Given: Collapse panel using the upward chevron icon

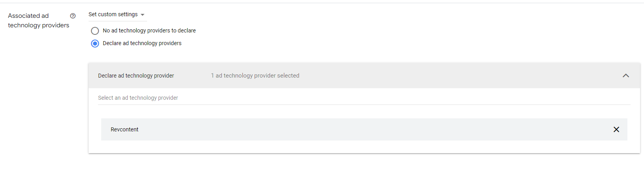Looking at the screenshot, I should point(625,76).
